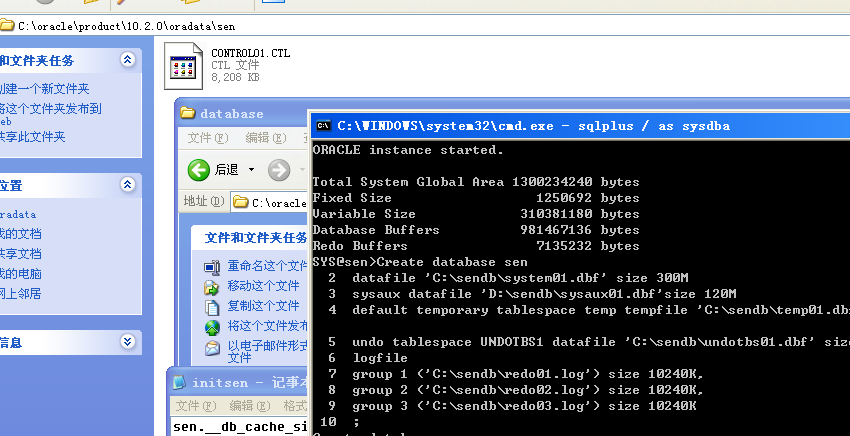Click the folder icon in the oradata\sen address bar
The image size is (850, 436).
7,24
